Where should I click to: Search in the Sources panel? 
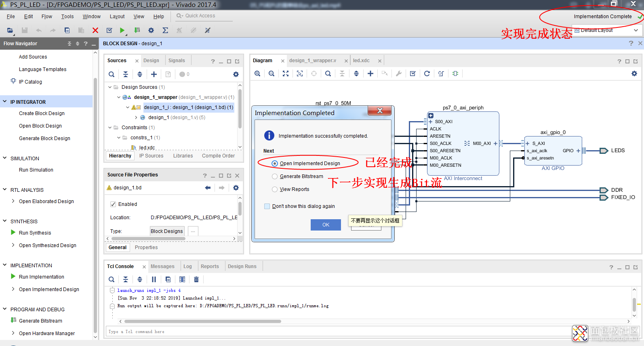click(112, 74)
